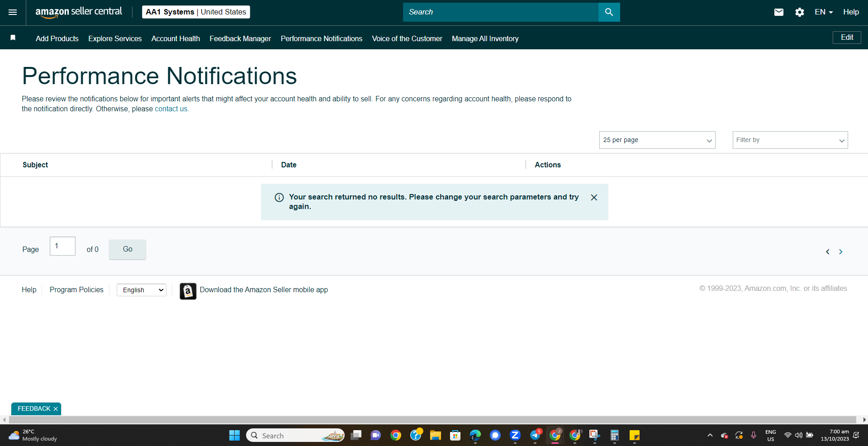Open Task View in taskbar
This screenshot has height=446, width=868.
(356, 435)
